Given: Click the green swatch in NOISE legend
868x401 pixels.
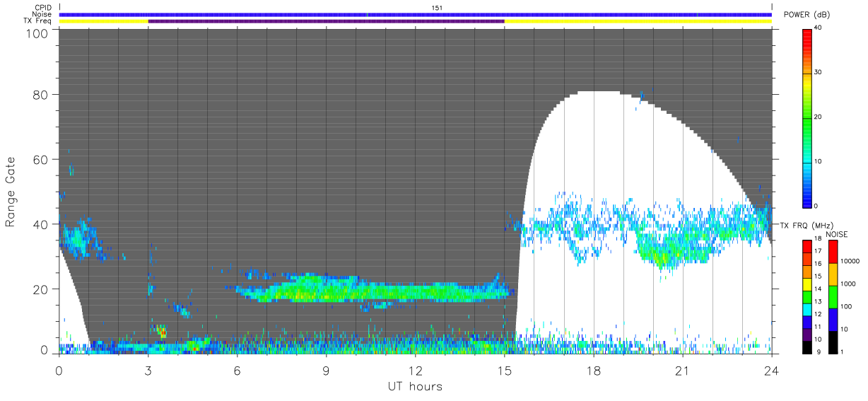Looking at the screenshot, I should [833, 296].
